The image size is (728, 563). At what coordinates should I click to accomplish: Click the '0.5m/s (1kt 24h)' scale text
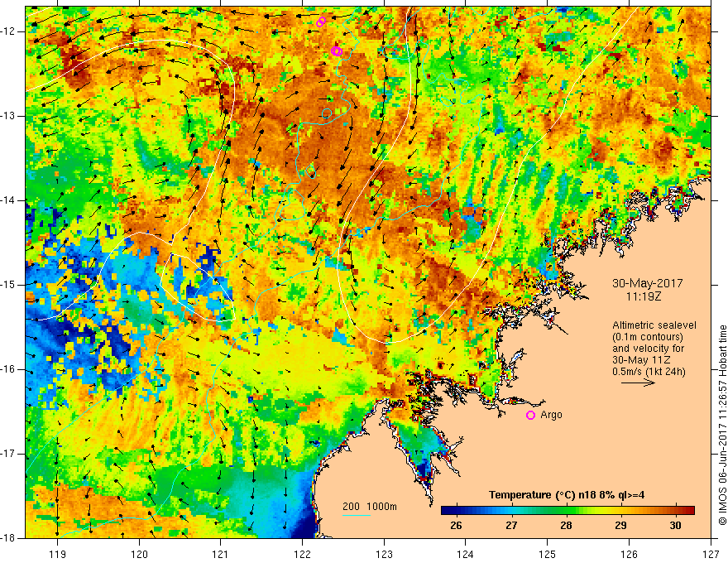coord(649,372)
